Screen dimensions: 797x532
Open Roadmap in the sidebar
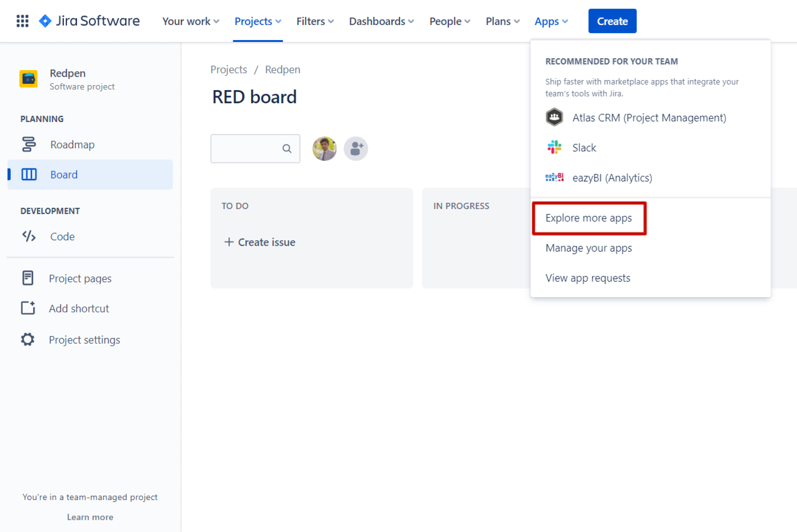tap(90, 145)
